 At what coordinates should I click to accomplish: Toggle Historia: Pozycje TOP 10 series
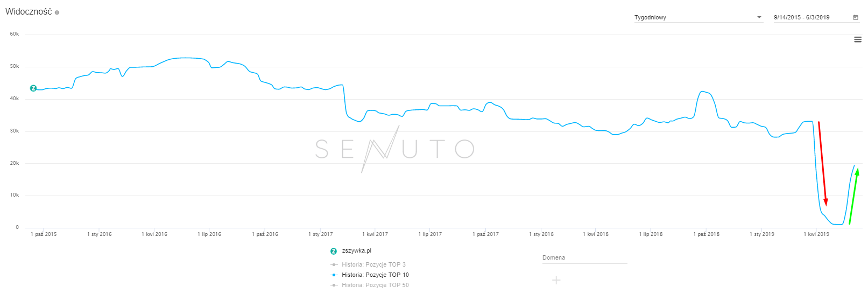pyautogui.click(x=375, y=275)
